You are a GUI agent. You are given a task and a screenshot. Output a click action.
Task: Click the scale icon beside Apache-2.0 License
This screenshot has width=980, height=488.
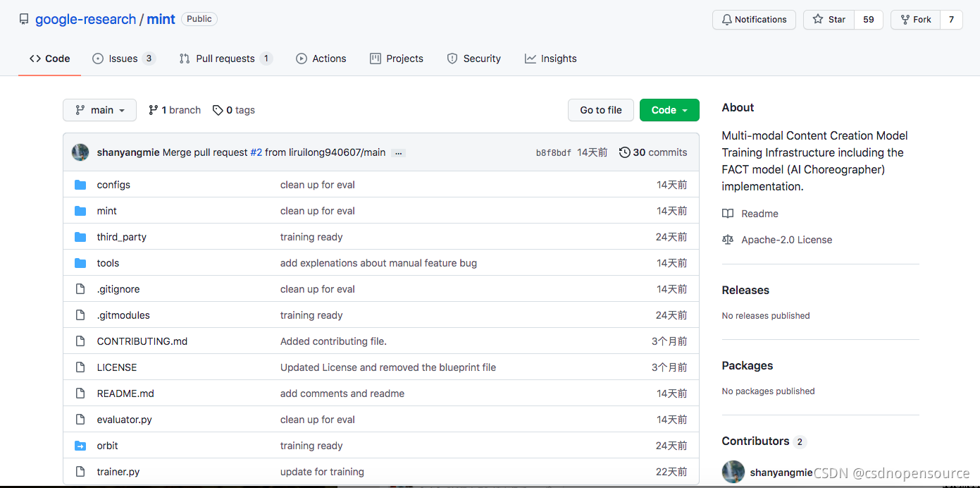(x=728, y=240)
